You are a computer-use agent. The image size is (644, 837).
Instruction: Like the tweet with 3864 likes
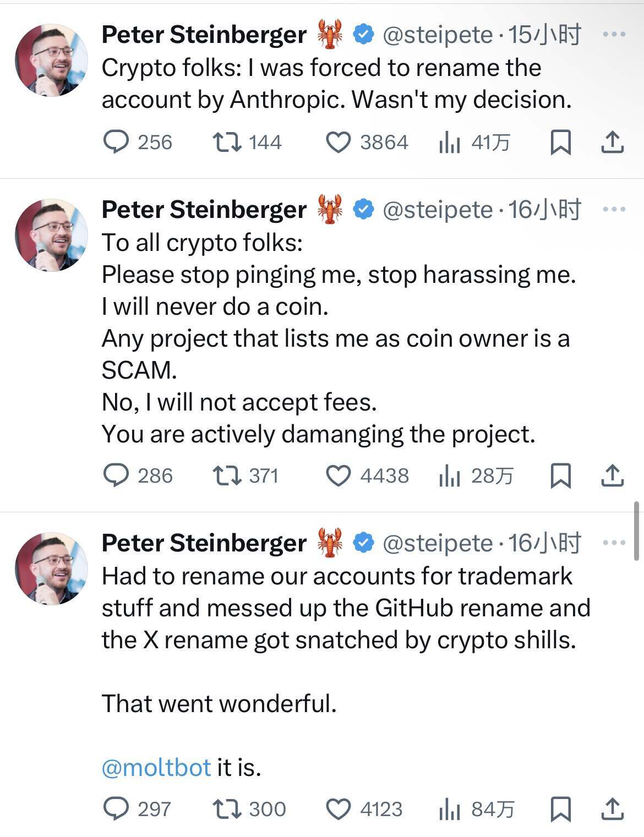339,143
